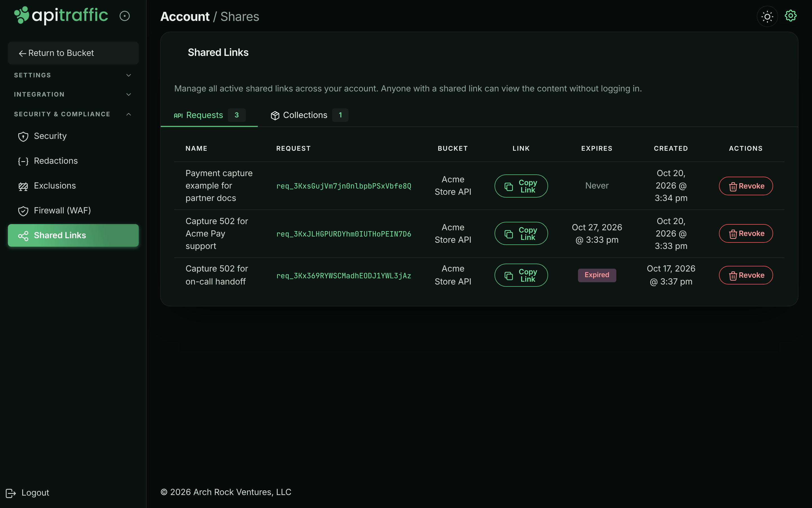This screenshot has width=812, height=508.
Task: Click the Shared Links heading
Action: point(218,52)
